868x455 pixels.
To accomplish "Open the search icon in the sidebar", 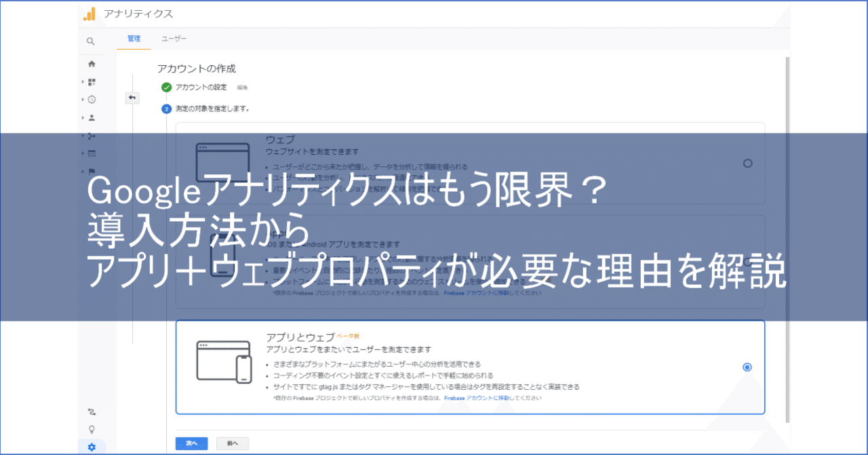I will point(91,41).
